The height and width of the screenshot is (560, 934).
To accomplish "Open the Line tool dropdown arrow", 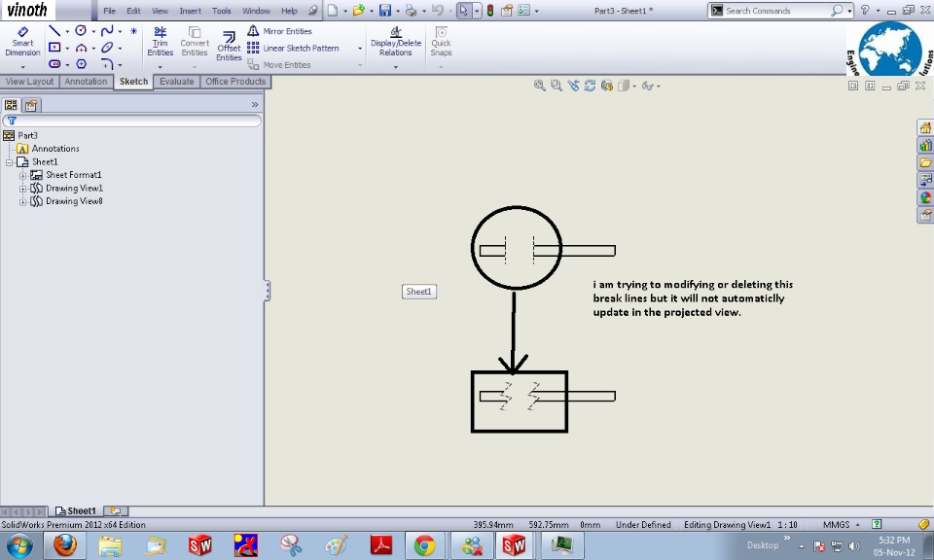I will click(x=67, y=31).
